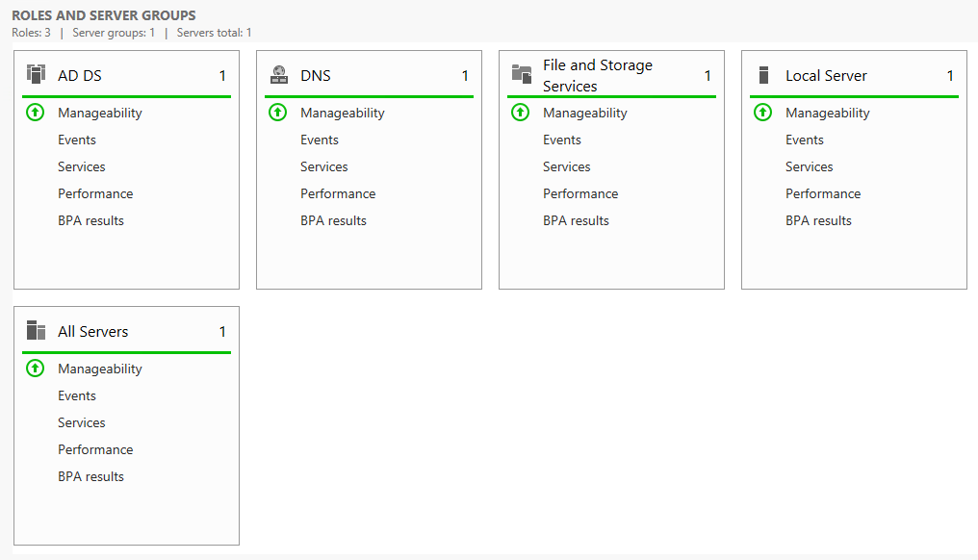Image resolution: width=978 pixels, height=560 pixels.
Task: Open BPA results under DNS
Action: (x=334, y=220)
